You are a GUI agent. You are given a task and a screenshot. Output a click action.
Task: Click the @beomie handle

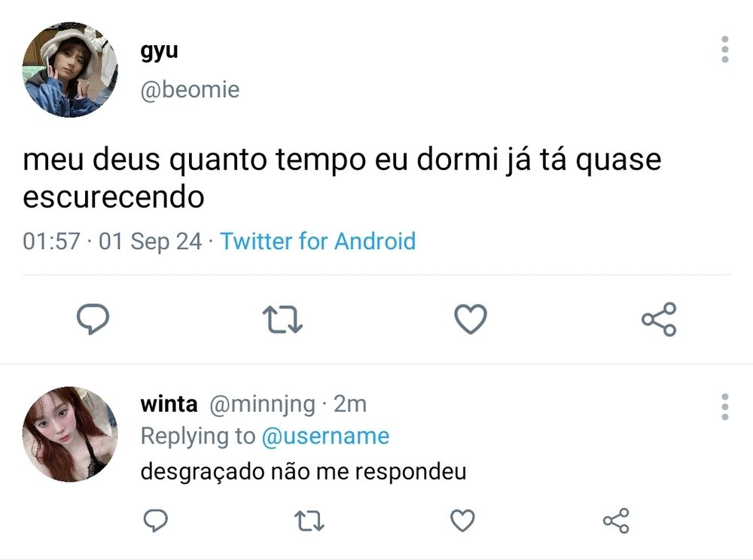tap(190, 90)
